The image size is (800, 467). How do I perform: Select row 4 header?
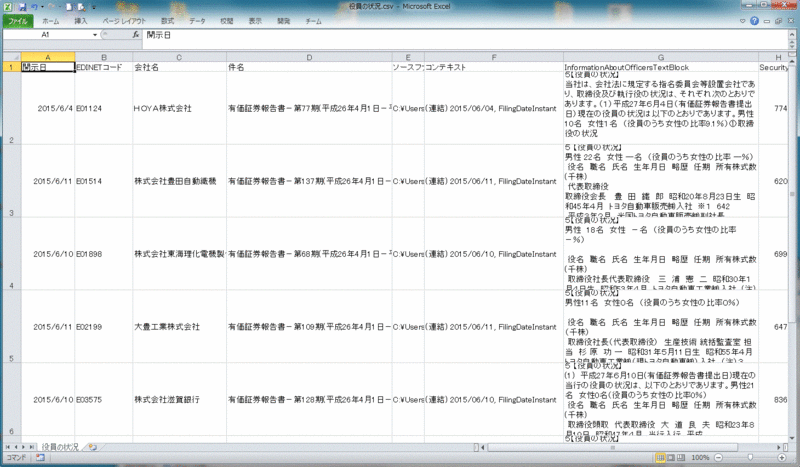point(12,254)
